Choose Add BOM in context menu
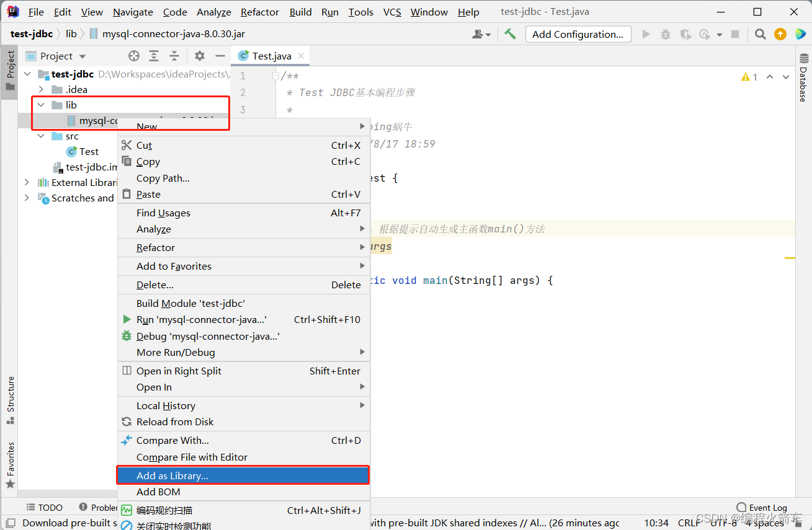The width and height of the screenshot is (812, 530). pyautogui.click(x=243, y=492)
